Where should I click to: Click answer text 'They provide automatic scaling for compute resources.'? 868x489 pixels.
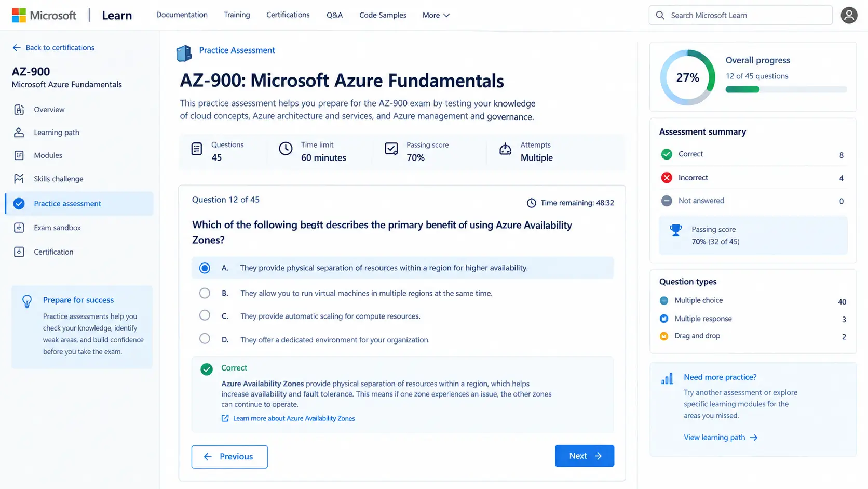(x=330, y=316)
